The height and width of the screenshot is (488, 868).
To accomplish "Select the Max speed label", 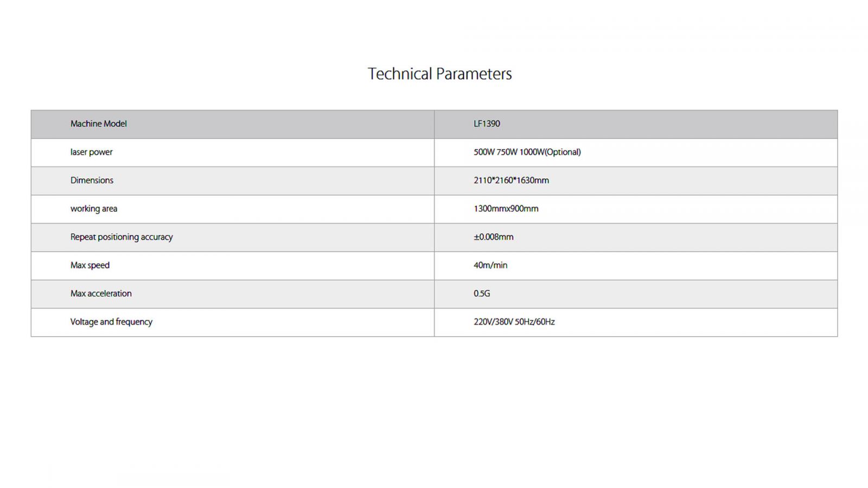I will coord(90,265).
